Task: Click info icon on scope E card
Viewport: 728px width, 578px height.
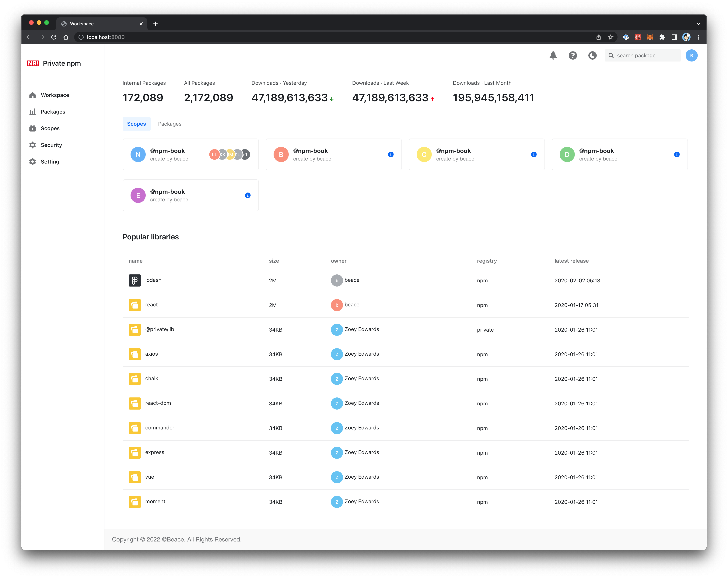Action: [x=247, y=195]
